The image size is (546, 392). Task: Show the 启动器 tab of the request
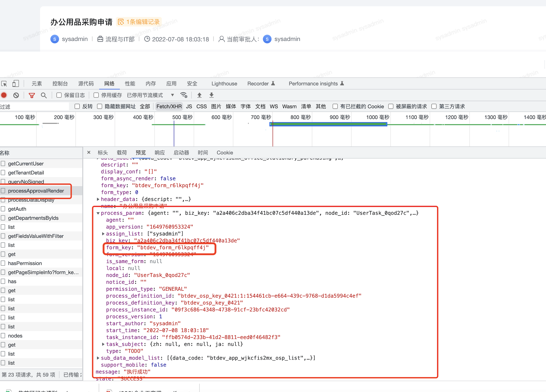click(x=181, y=153)
